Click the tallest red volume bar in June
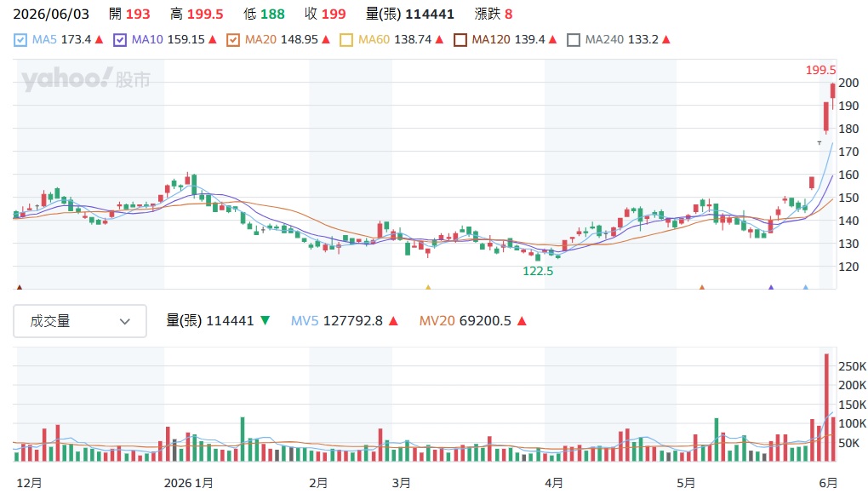Screen dimensions: 868x494 [826, 408]
